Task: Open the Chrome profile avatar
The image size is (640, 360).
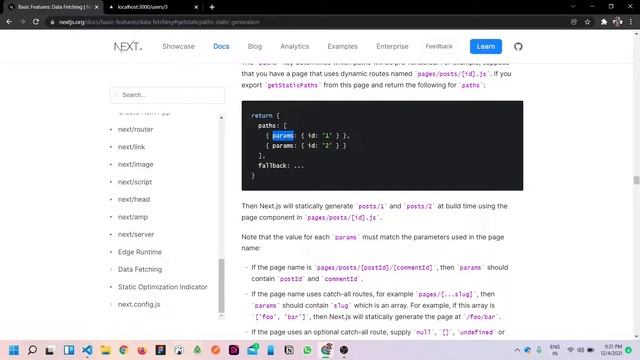Action: pos(618,22)
